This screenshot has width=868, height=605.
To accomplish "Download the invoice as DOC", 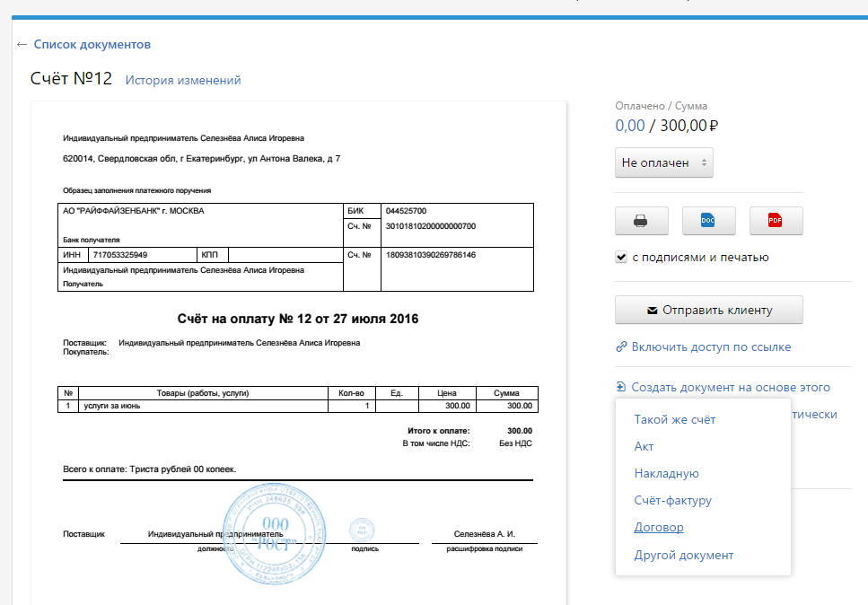I will pos(708,221).
